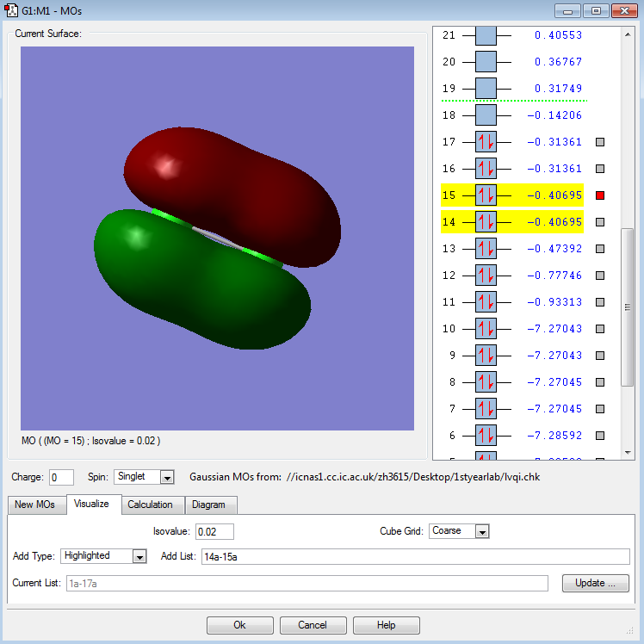Select the paired-electron box of orbital 11
The image size is (644, 644).
tap(486, 302)
